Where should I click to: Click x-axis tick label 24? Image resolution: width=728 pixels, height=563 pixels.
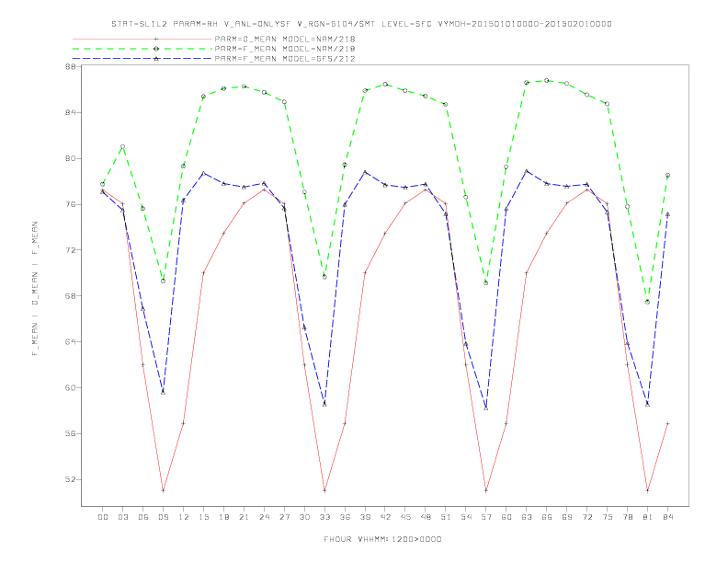264,517
